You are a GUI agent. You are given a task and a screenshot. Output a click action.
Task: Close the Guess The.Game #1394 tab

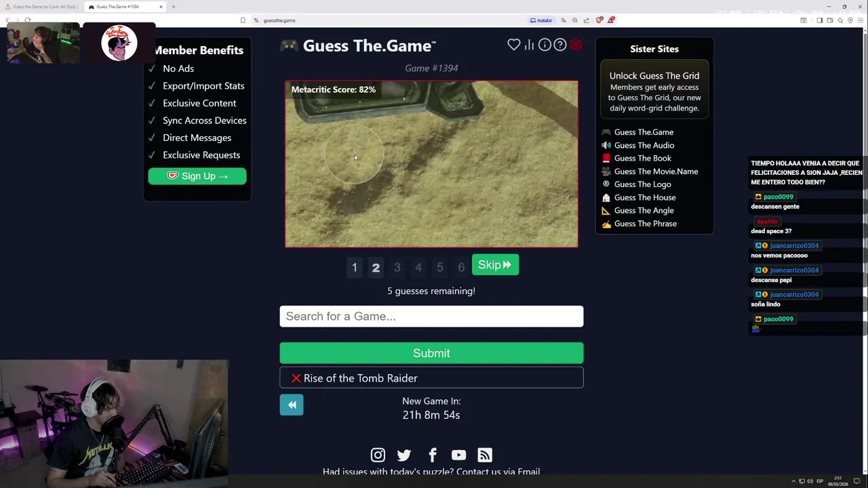click(x=161, y=7)
